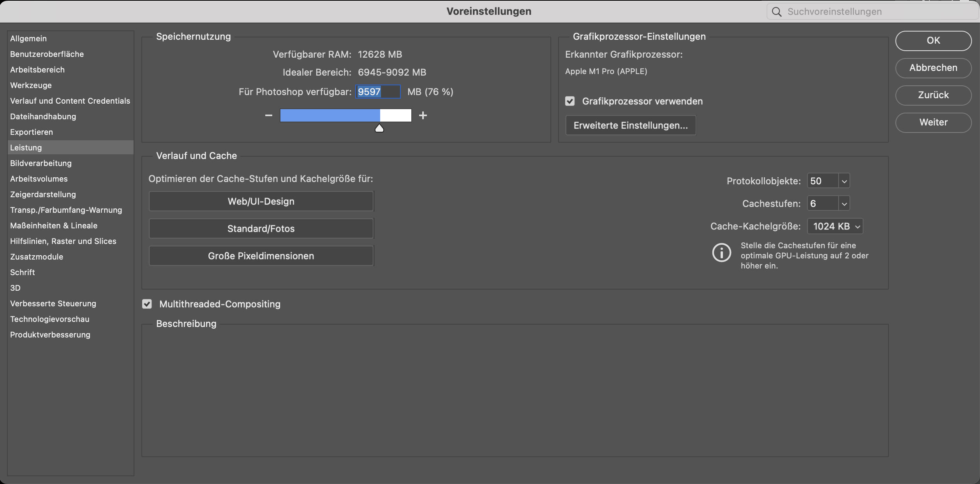Disable Multithreaded-Compositing checkbox
This screenshot has width=980, height=484.
click(x=147, y=304)
